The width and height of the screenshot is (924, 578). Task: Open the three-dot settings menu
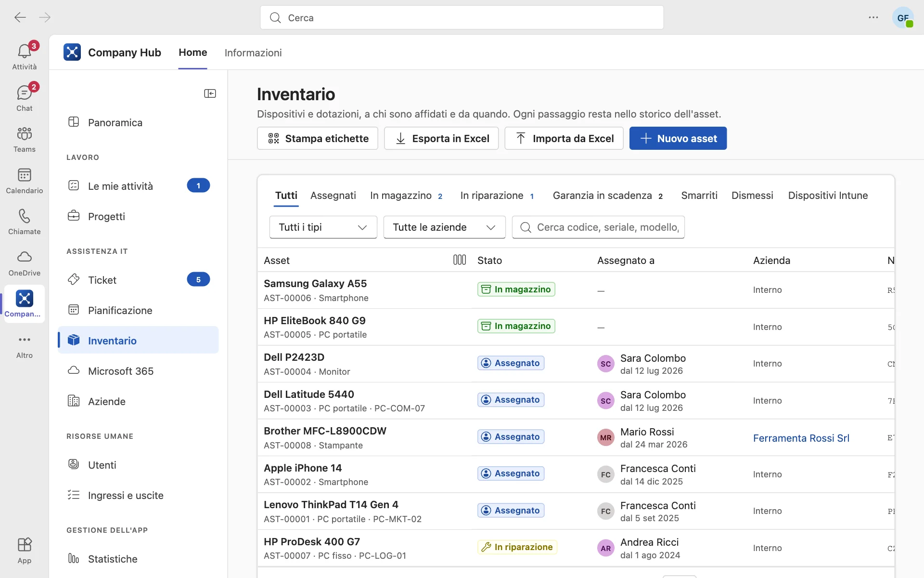click(873, 17)
